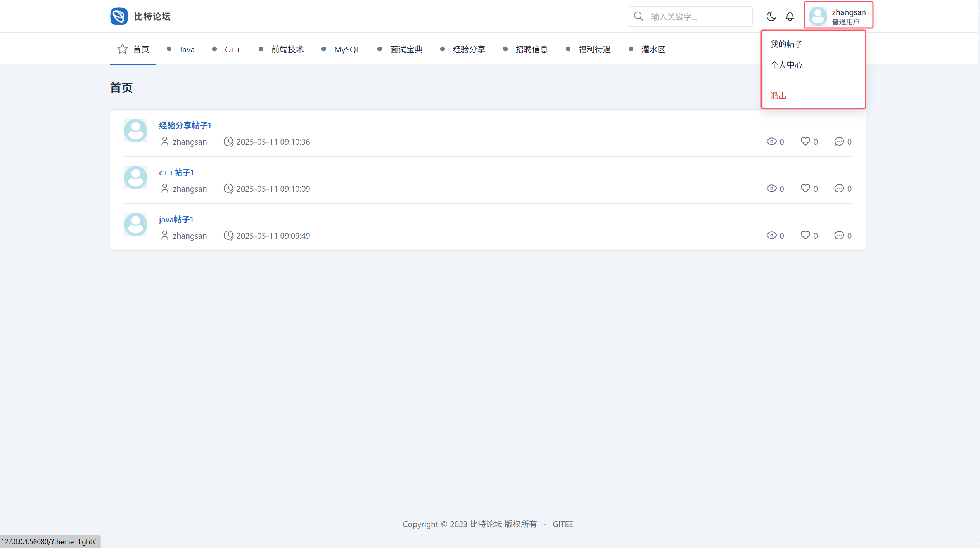
Task: Click the heart icon on java帖子1
Action: pos(805,235)
